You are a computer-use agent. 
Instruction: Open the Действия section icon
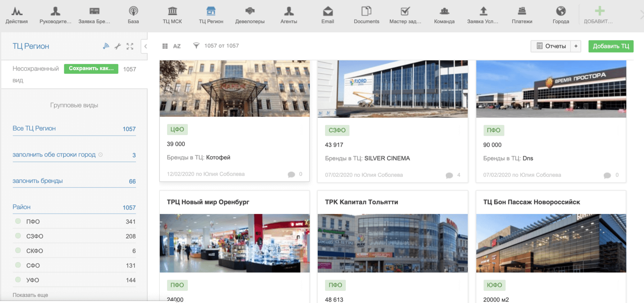click(x=16, y=11)
